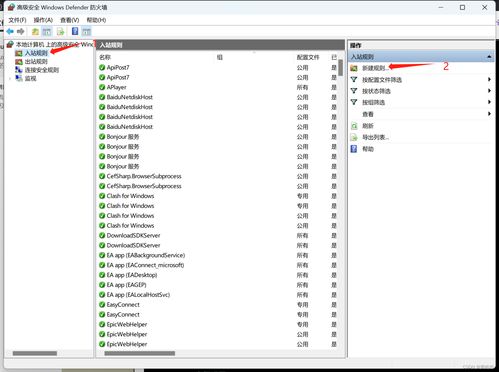
Task: Click the forward arrow toolbar icon
Action: pos(21,31)
